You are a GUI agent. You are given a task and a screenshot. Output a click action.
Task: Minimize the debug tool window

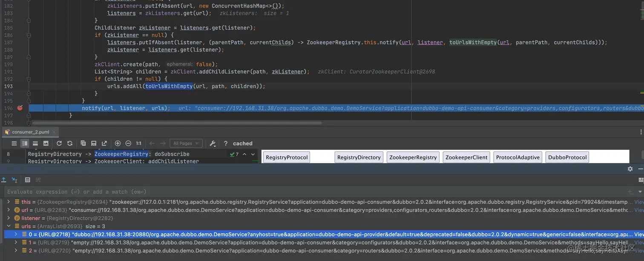[640, 169]
